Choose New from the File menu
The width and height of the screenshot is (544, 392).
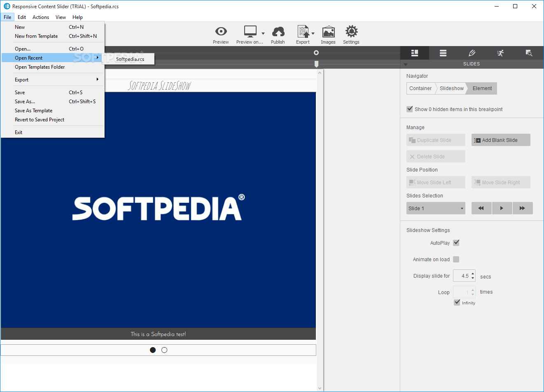53,27
